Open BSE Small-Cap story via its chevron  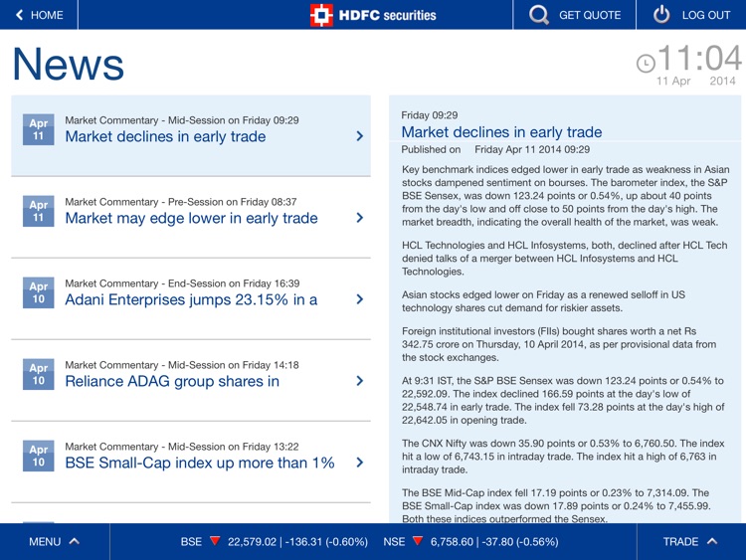coord(360,463)
